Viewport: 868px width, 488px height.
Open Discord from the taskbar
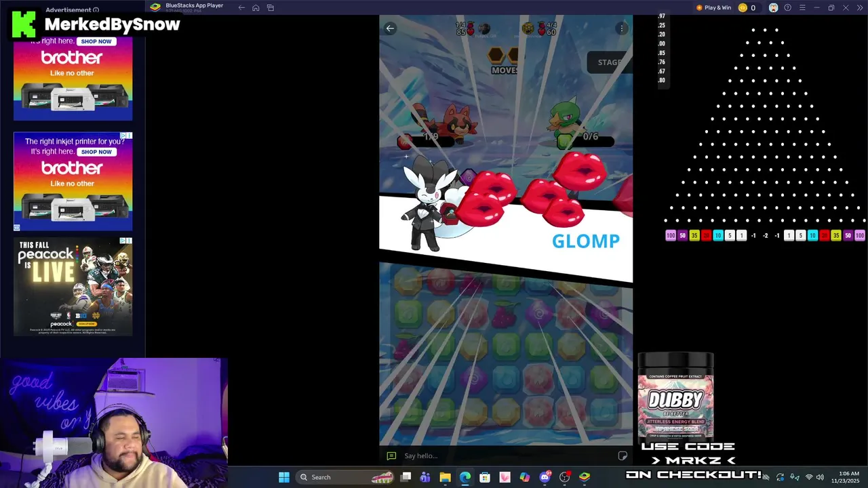pos(545,477)
